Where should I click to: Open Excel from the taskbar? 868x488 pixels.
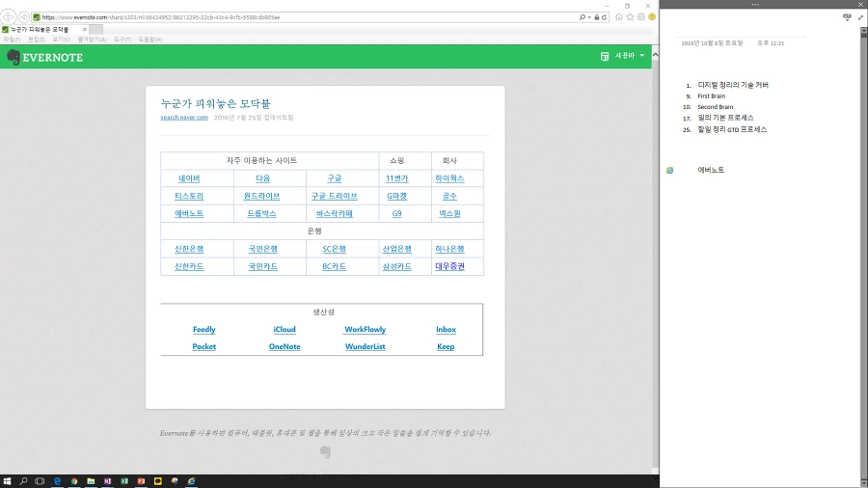click(124, 481)
